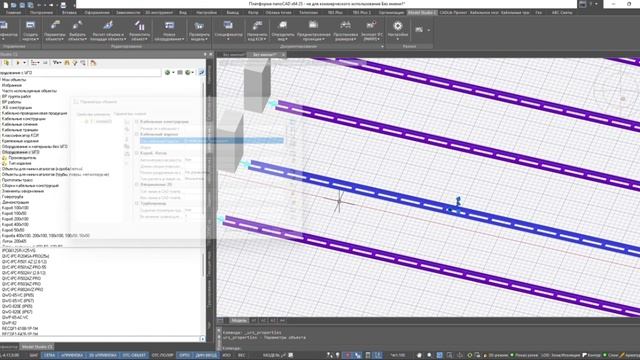Collapse Кабельные конструкции group in properties dialog
The image size is (640, 360).
(137, 122)
